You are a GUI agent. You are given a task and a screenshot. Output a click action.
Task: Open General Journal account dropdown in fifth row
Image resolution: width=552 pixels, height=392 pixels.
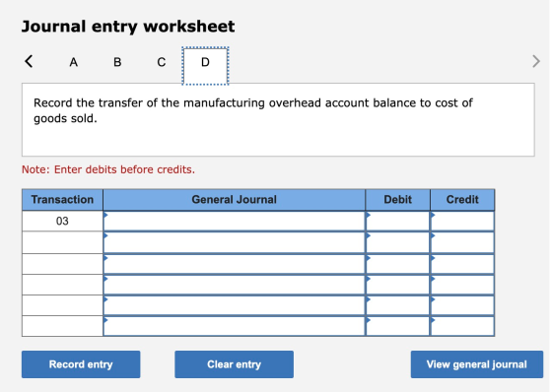point(235,305)
